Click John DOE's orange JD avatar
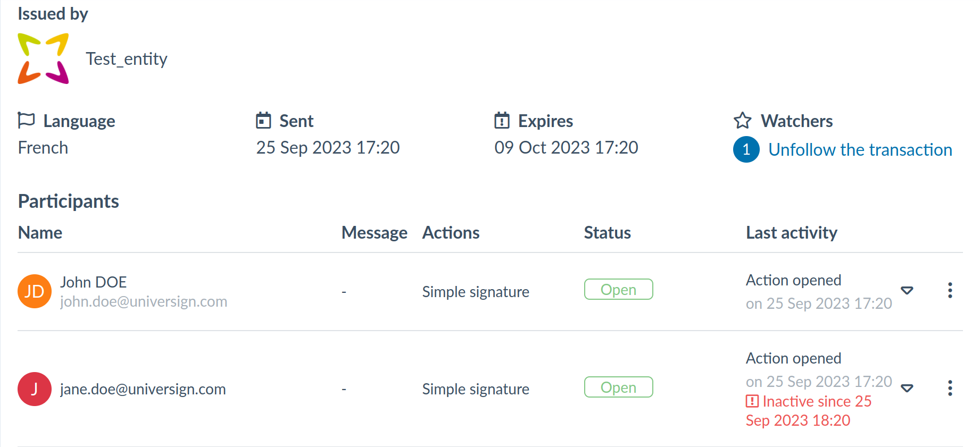Screen dimensions: 980x447 click(35, 291)
